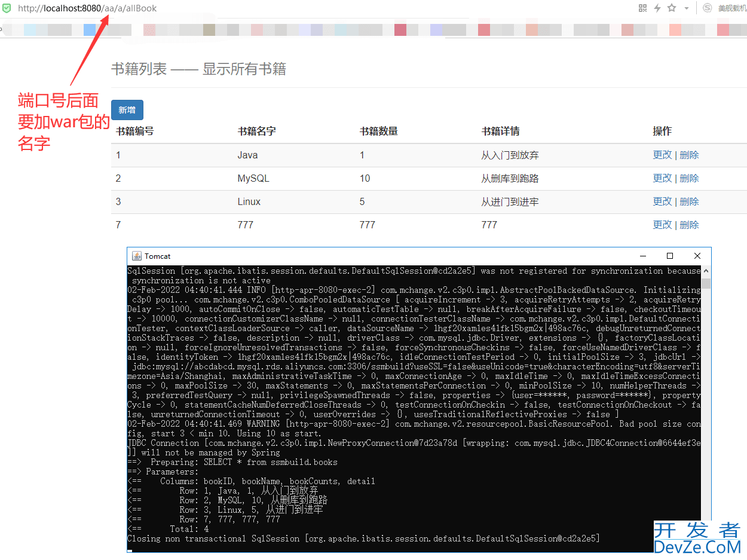Click the detail 从入门到放弃
The height and width of the screenshot is (560, 747).
pyautogui.click(x=510, y=155)
